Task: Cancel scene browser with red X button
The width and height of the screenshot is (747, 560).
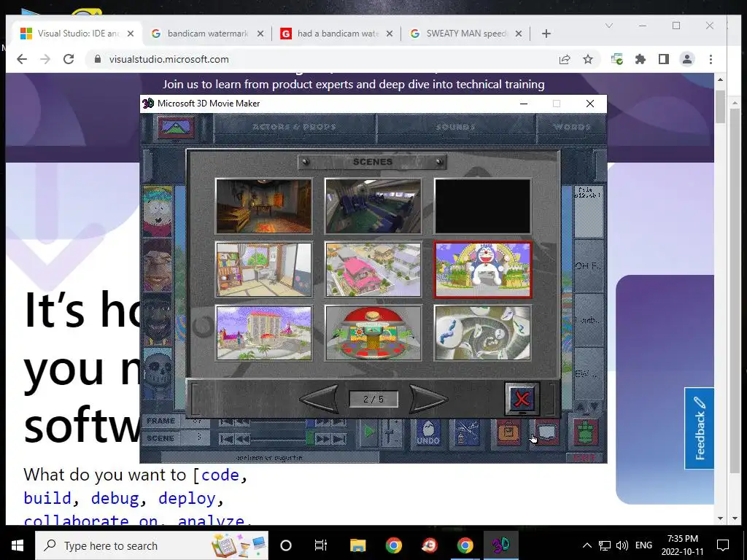Action: [x=522, y=399]
